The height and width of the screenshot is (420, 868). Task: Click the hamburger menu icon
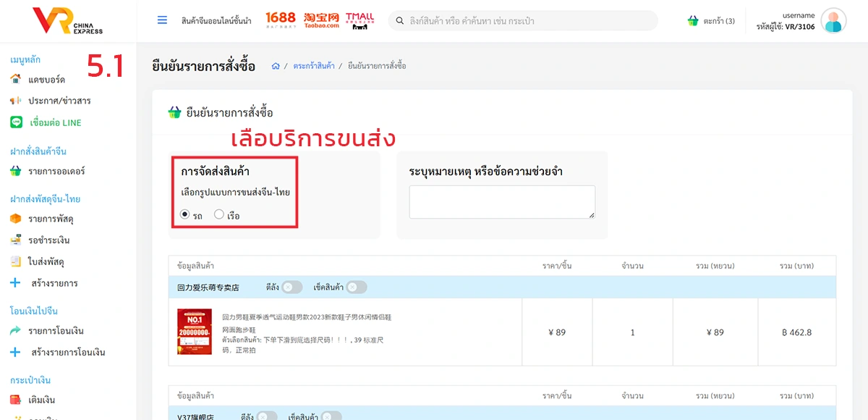[x=162, y=20]
